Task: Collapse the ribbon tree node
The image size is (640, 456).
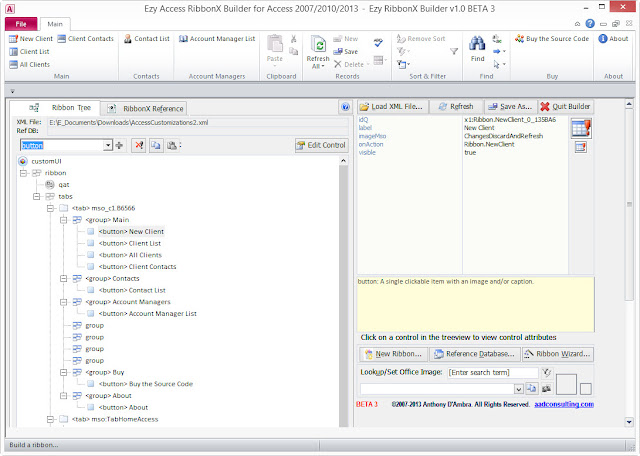Action: pos(23,173)
